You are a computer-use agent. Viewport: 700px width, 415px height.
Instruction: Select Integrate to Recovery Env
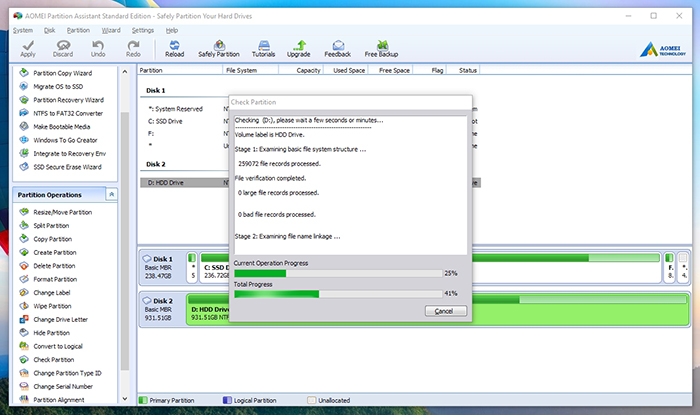pos(63,153)
